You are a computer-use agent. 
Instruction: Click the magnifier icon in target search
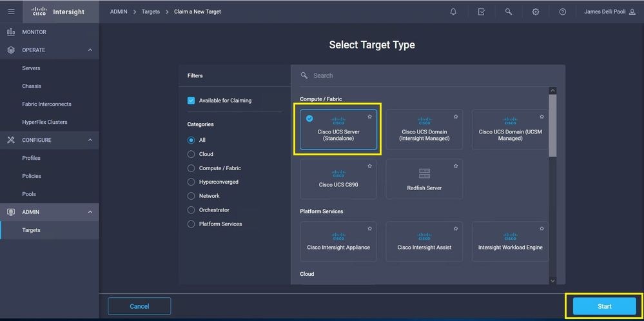[x=304, y=75]
